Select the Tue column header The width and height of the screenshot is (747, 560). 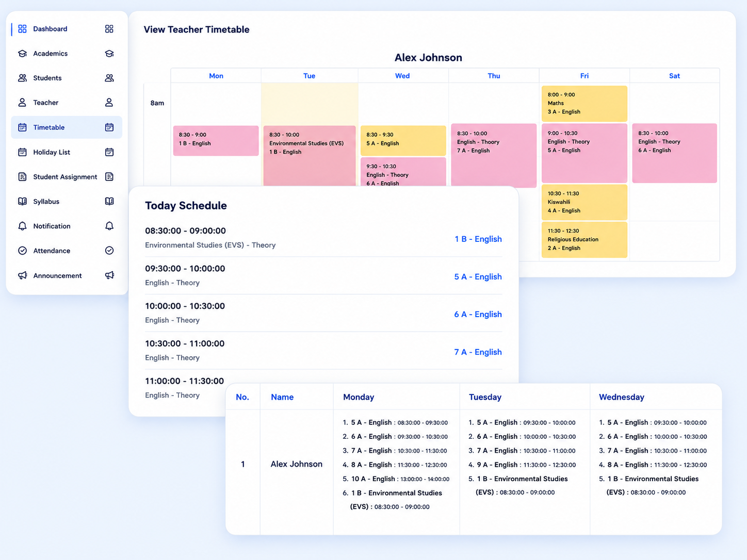[x=309, y=76]
